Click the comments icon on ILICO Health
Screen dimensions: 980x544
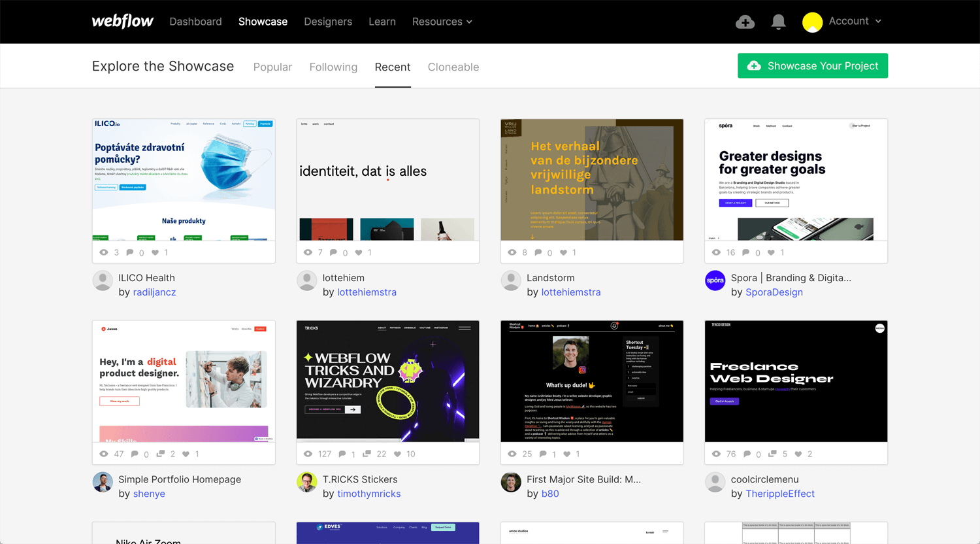(x=130, y=252)
